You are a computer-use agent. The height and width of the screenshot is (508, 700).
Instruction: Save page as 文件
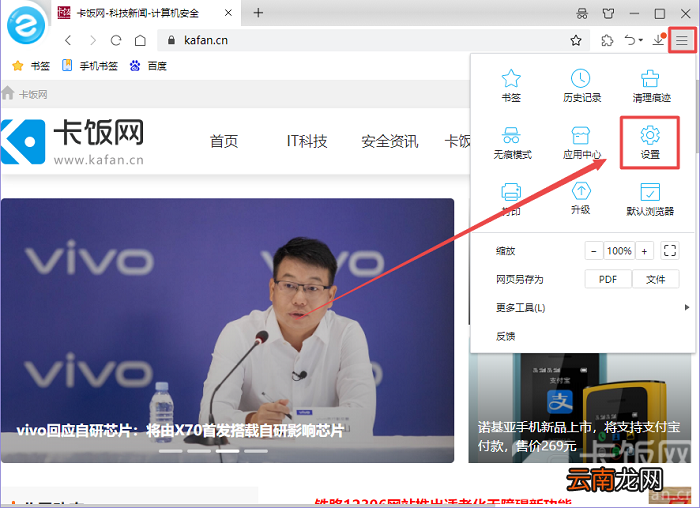[655, 279]
